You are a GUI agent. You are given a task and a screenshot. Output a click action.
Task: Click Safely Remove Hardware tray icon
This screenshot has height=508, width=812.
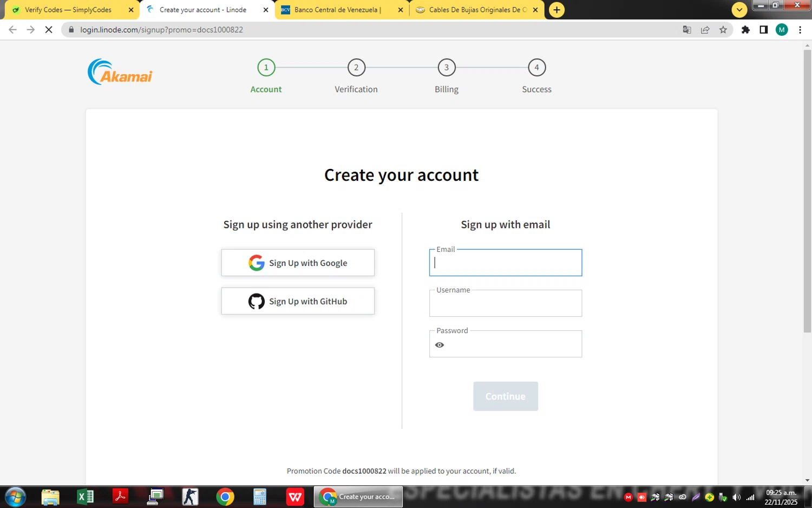pos(723,497)
